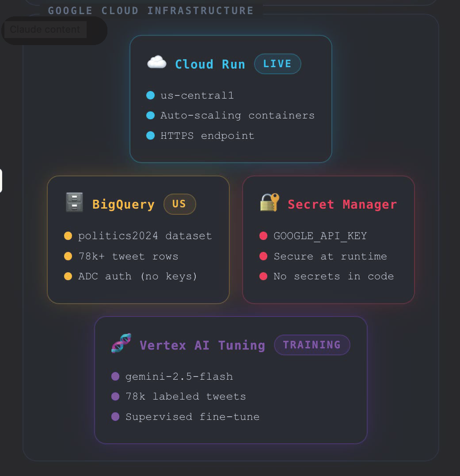
Task: Select the TRAINING badge on Vertex AI Tuning
Action: 312,345
